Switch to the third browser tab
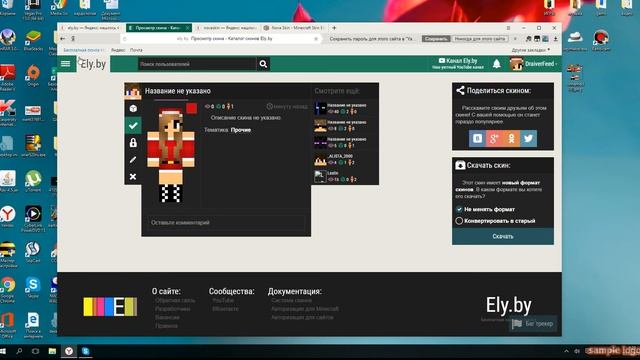Image resolution: width=640 pixels, height=360 pixels. 226,28
